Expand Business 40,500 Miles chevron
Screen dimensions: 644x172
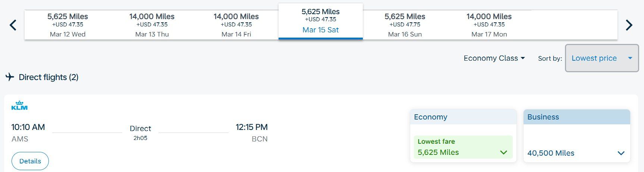pos(621,153)
